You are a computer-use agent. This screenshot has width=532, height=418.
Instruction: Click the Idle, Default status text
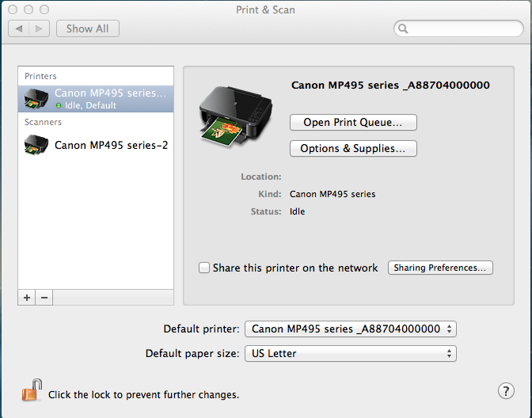point(90,105)
